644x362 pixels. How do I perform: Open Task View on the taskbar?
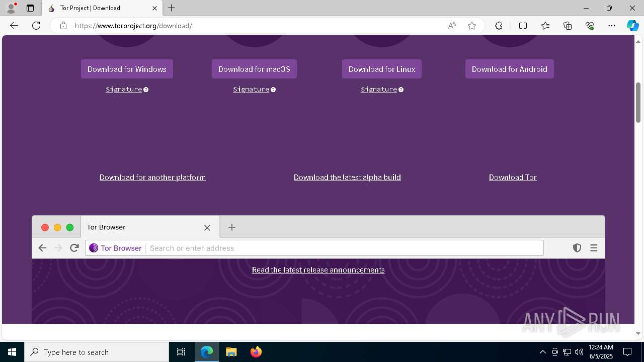(181, 352)
